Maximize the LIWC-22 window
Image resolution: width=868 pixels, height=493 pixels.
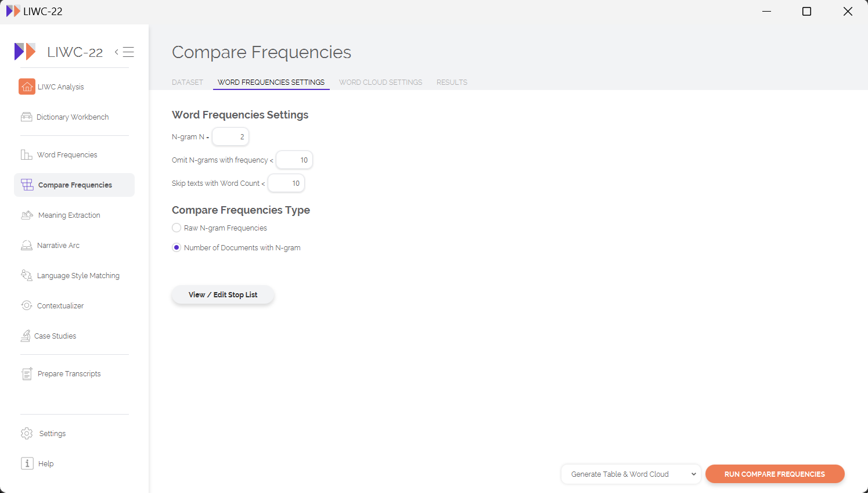point(806,11)
